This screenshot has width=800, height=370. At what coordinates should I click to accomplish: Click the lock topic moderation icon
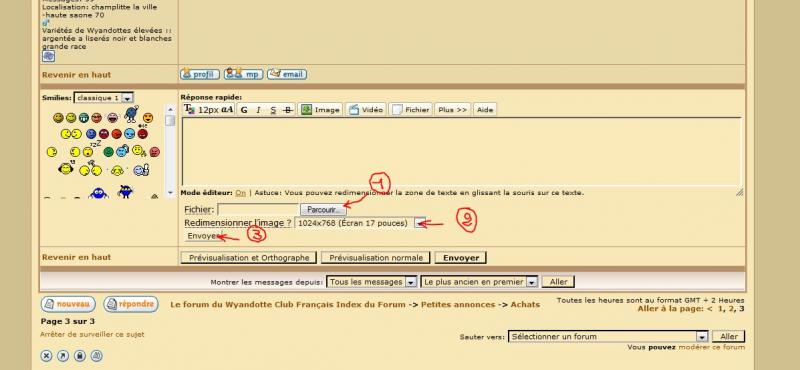(x=80, y=356)
